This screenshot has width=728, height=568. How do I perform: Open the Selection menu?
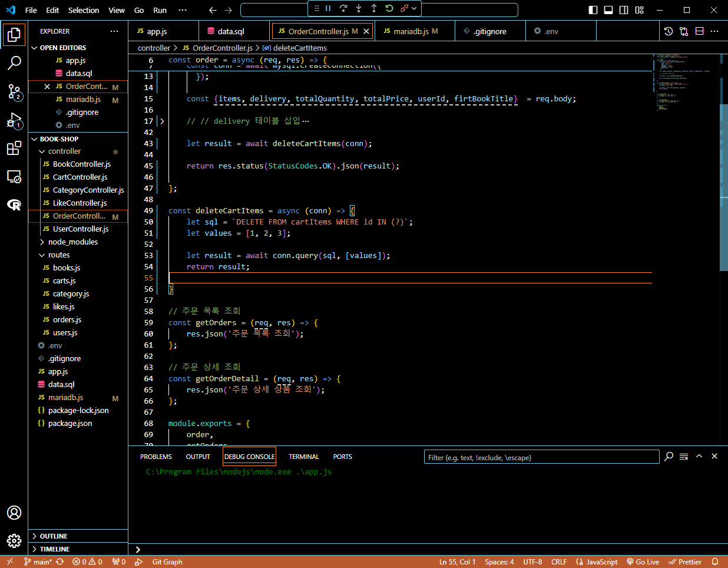(x=84, y=10)
